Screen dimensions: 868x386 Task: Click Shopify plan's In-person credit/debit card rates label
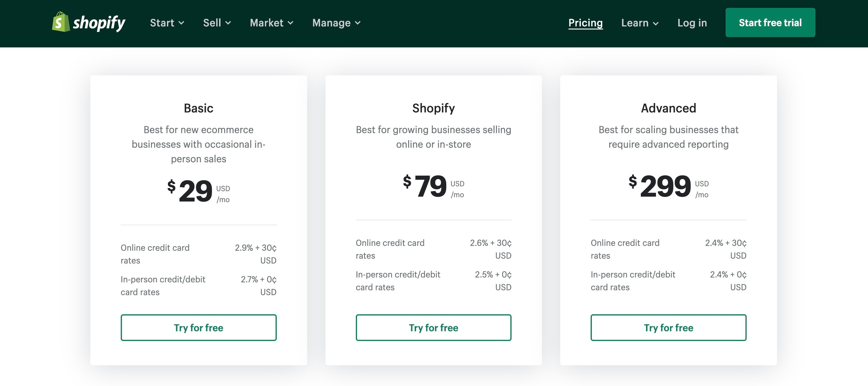coord(398,281)
